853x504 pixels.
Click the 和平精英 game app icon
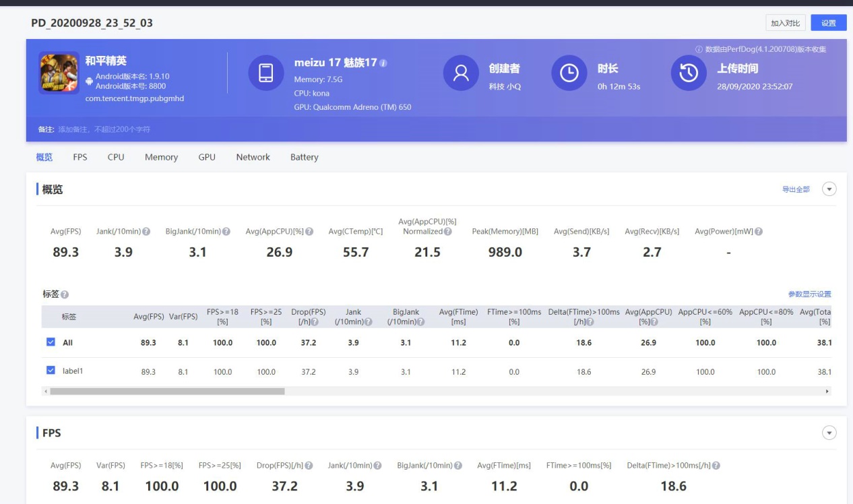pos(59,73)
